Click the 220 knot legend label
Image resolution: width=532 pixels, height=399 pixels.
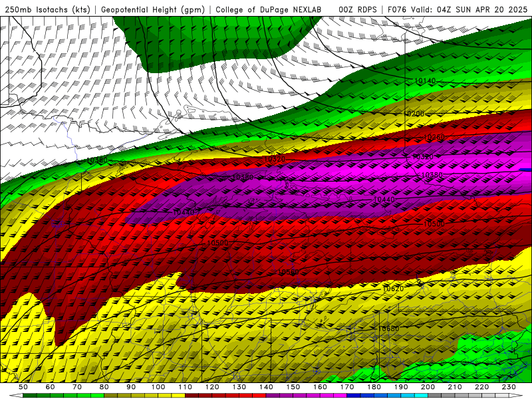pyautogui.click(x=483, y=387)
